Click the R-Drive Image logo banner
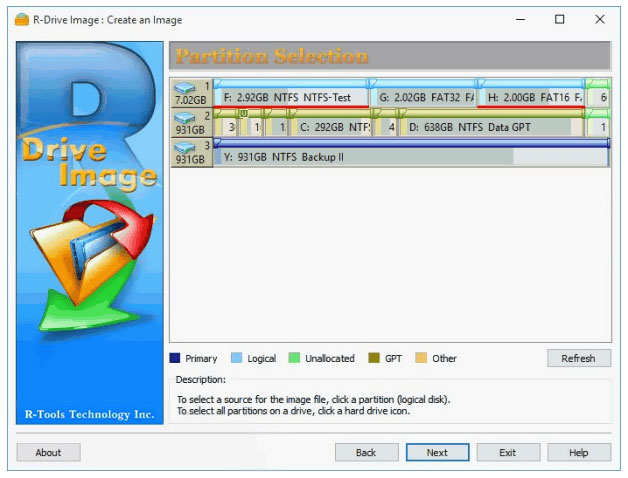This screenshot has width=628, height=478. [x=90, y=233]
